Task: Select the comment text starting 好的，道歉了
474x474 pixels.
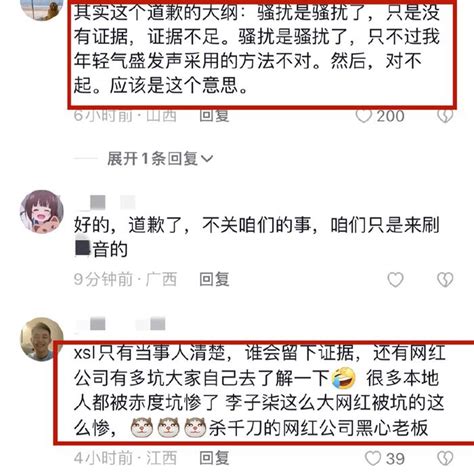Action: [257, 237]
